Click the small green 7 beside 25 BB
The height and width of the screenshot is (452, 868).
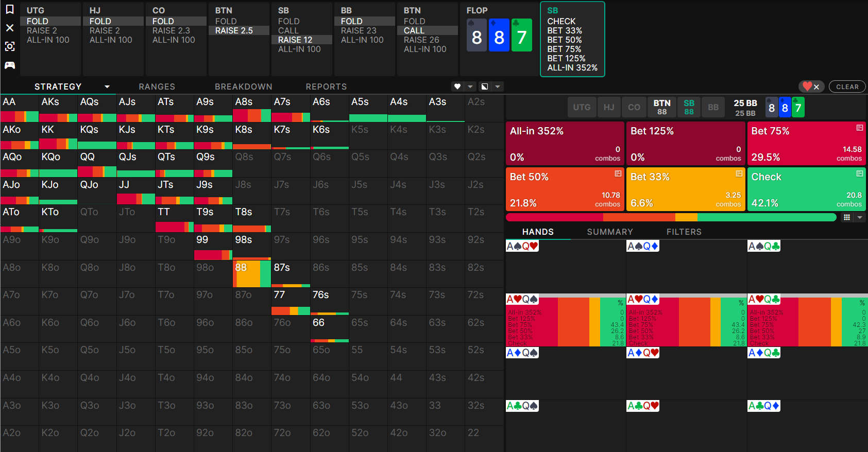798,107
